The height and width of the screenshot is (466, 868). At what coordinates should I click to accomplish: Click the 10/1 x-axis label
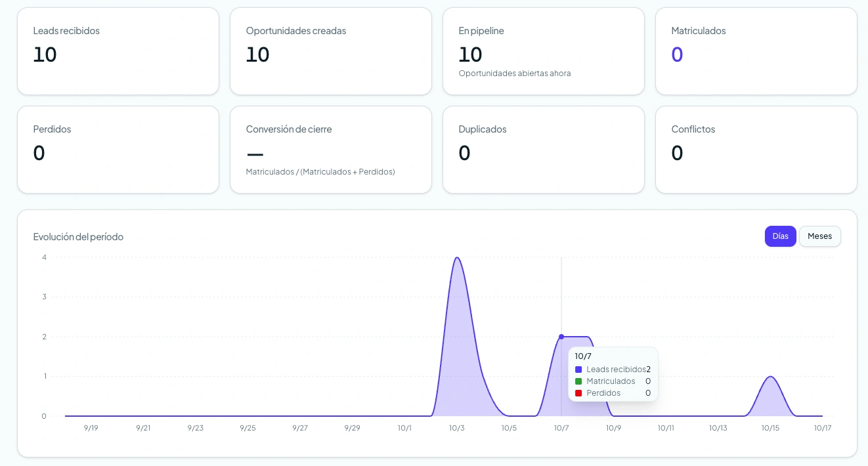click(404, 428)
